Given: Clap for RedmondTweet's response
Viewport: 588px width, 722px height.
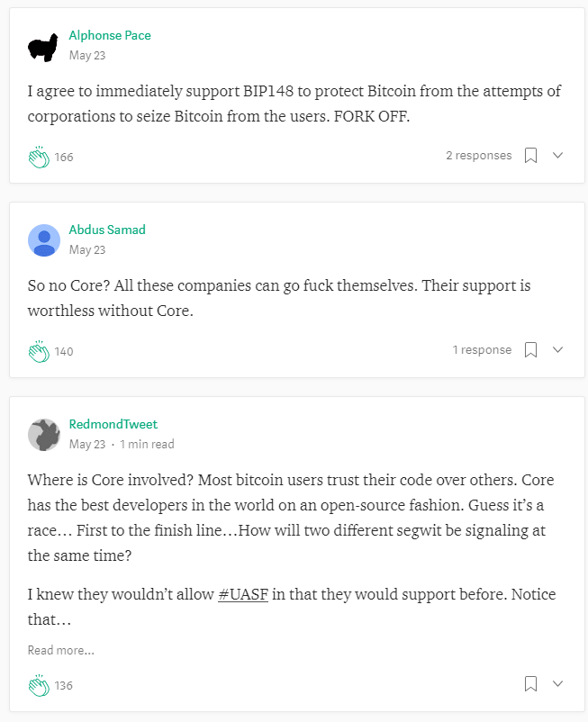Looking at the screenshot, I should pyautogui.click(x=38, y=685).
